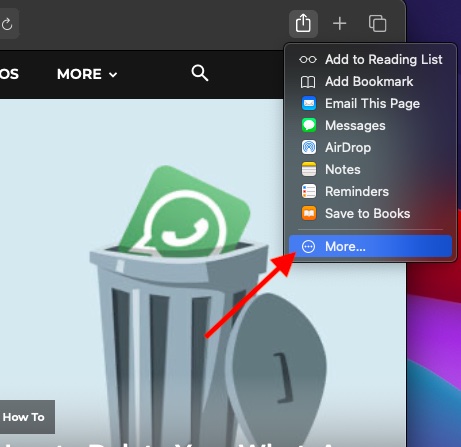Show tab overview icon

[x=378, y=24]
